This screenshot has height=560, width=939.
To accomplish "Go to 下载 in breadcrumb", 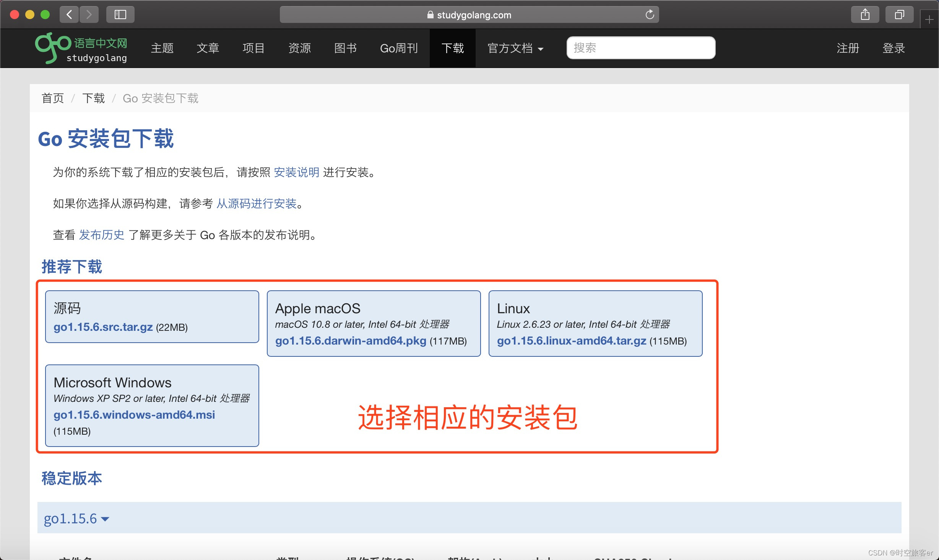I will click(x=93, y=98).
